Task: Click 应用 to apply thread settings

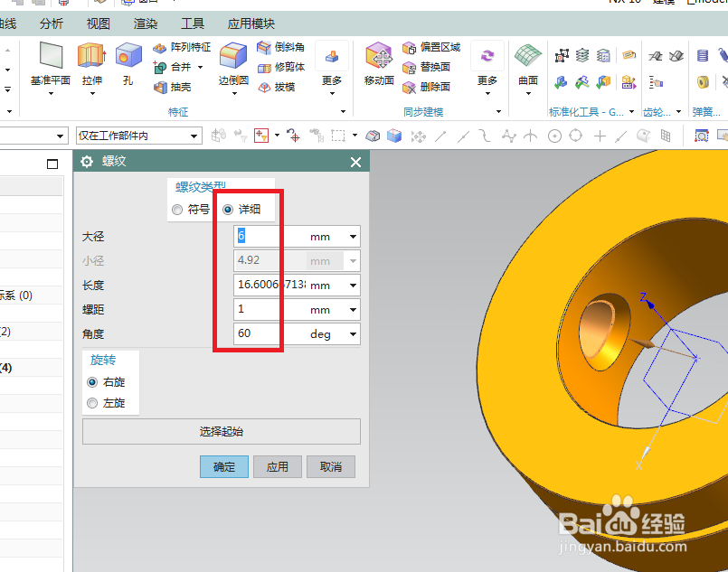Action: click(x=278, y=466)
